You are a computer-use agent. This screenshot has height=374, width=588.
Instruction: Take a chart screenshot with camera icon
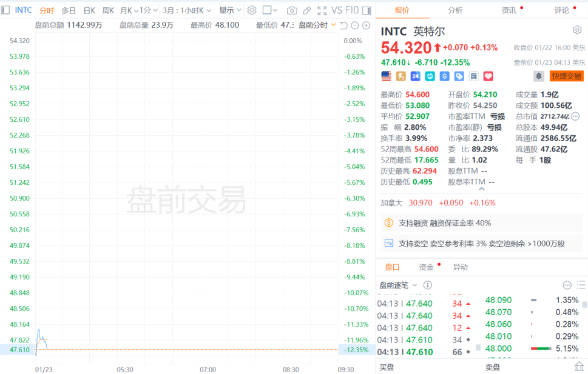click(x=292, y=10)
